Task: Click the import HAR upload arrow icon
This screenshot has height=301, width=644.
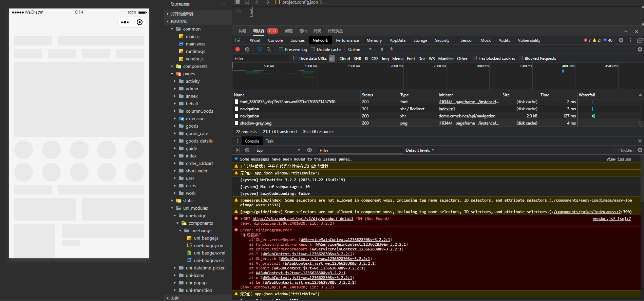Action: 382,49
